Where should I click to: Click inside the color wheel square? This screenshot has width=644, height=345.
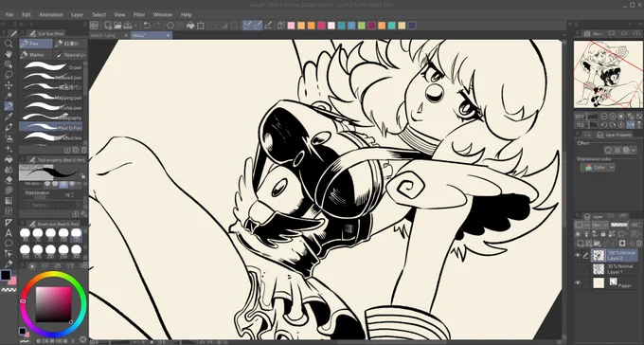[x=53, y=304]
